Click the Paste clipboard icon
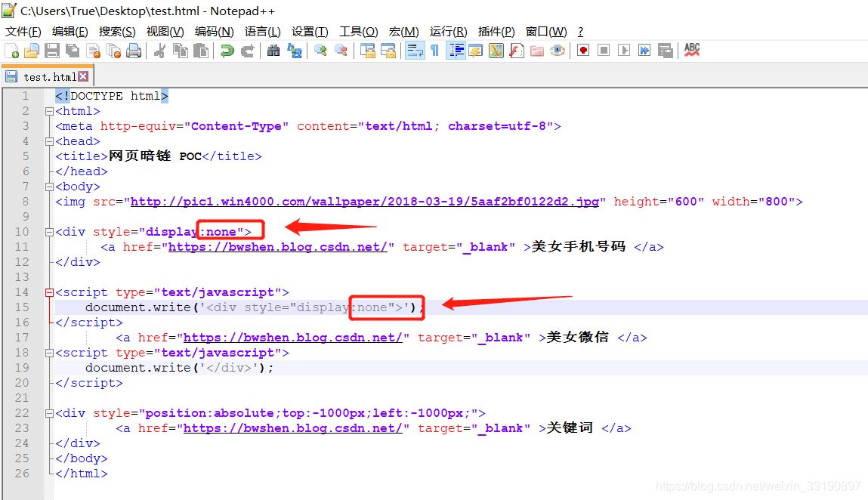868x500 pixels. (x=201, y=51)
